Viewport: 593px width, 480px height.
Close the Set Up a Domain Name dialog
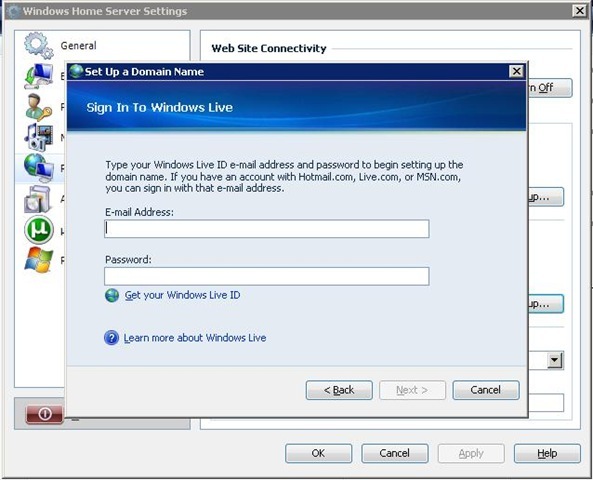tap(516, 71)
